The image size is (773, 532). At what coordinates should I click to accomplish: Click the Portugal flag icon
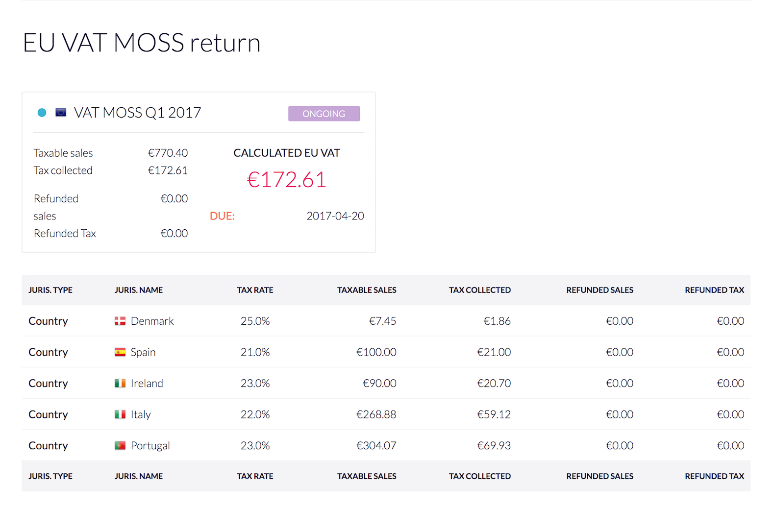pos(120,446)
